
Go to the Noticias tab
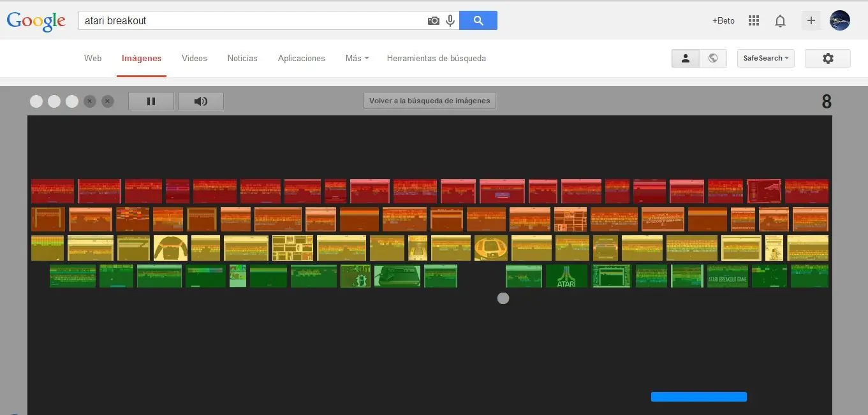tap(242, 58)
